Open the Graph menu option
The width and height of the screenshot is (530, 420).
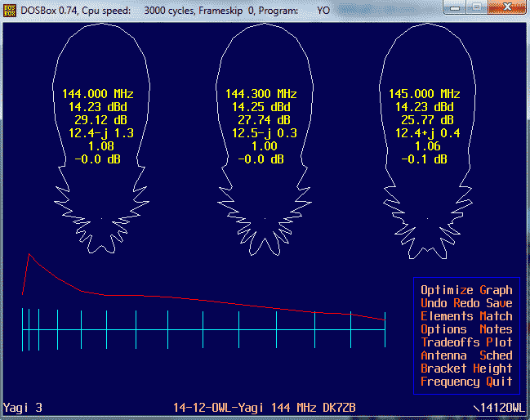point(496,290)
